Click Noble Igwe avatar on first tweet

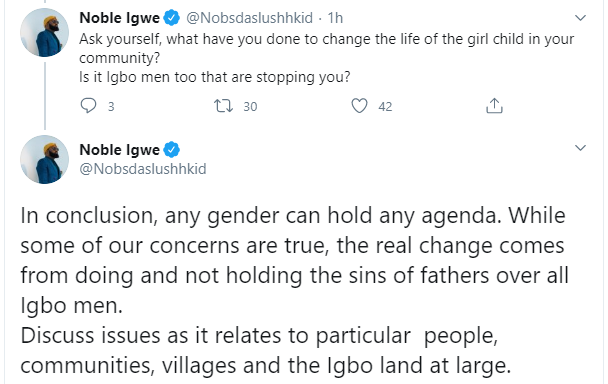click(x=45, y=33)
